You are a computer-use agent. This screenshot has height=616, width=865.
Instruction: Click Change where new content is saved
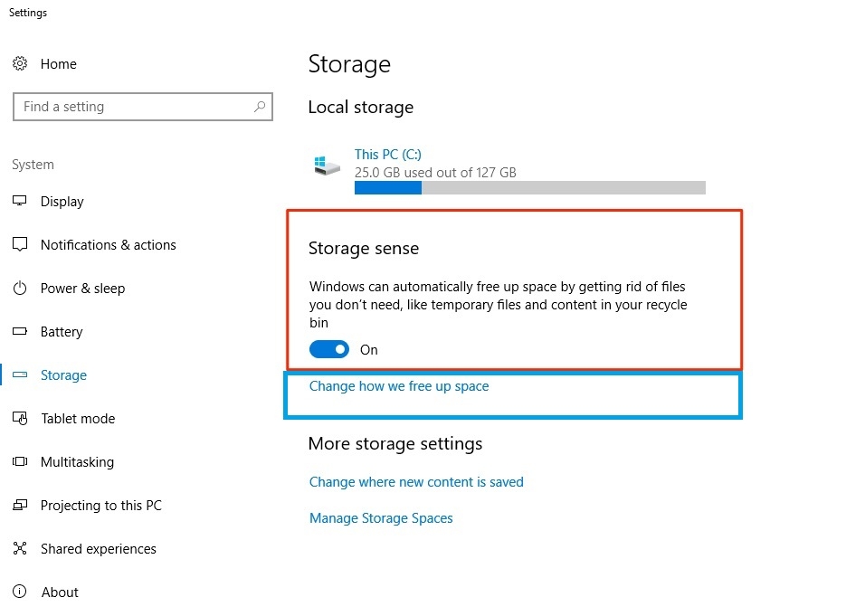point(416,482)
